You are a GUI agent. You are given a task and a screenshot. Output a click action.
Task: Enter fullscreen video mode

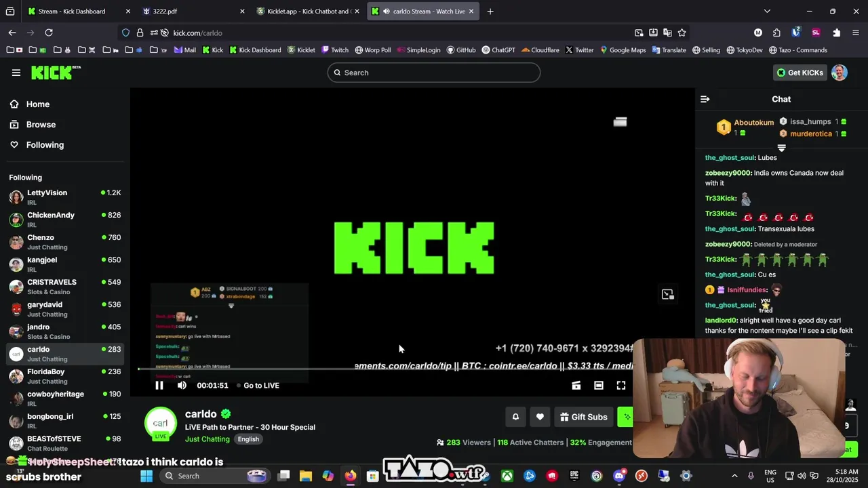pos(621,386)
